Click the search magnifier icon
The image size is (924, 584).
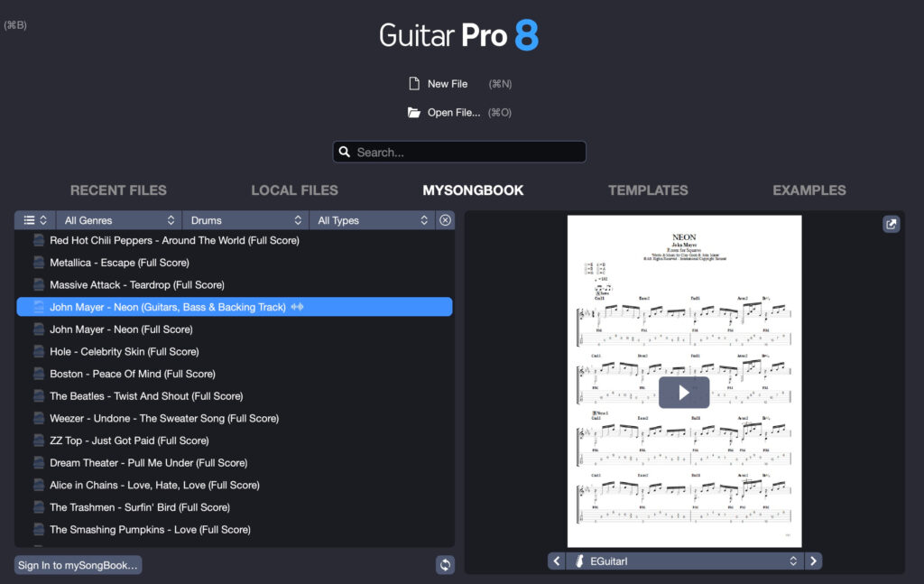[345, 151]
